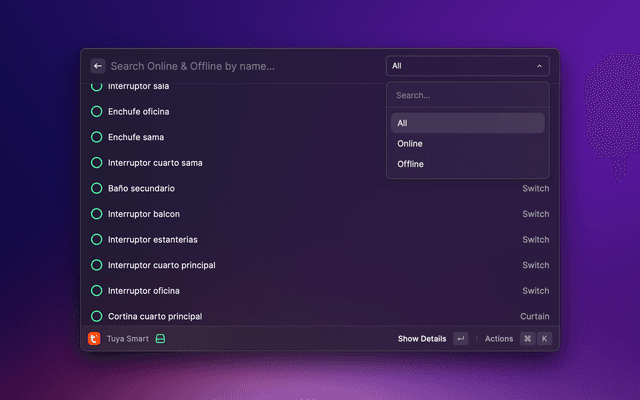Open the Actions menu button

(x=498, y=339)
